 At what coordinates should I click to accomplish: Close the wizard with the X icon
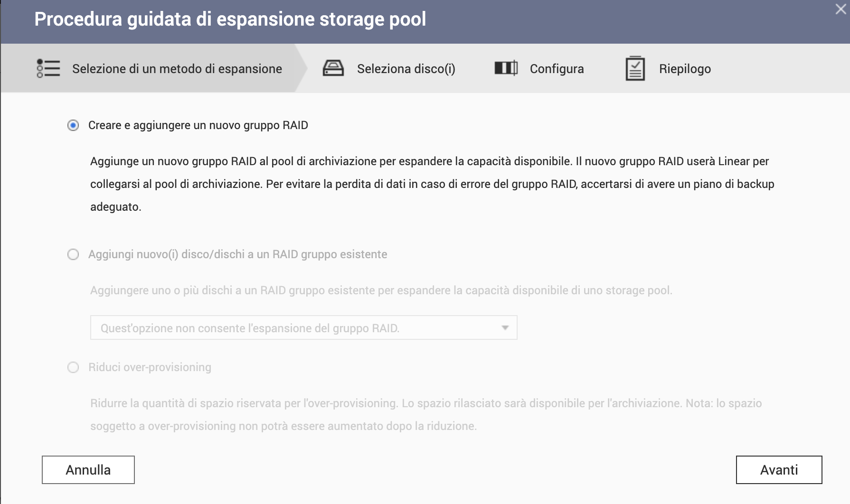841,9
